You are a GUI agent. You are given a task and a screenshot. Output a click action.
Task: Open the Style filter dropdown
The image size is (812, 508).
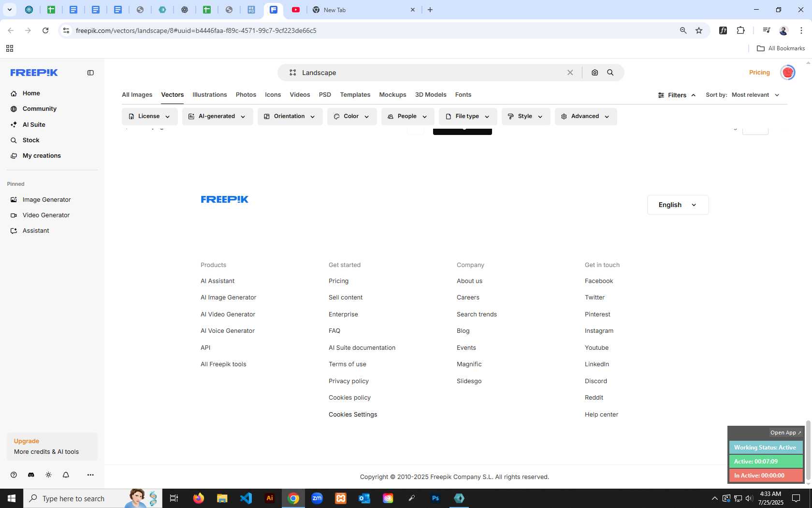pyautogui.click(x=526, y=117)
